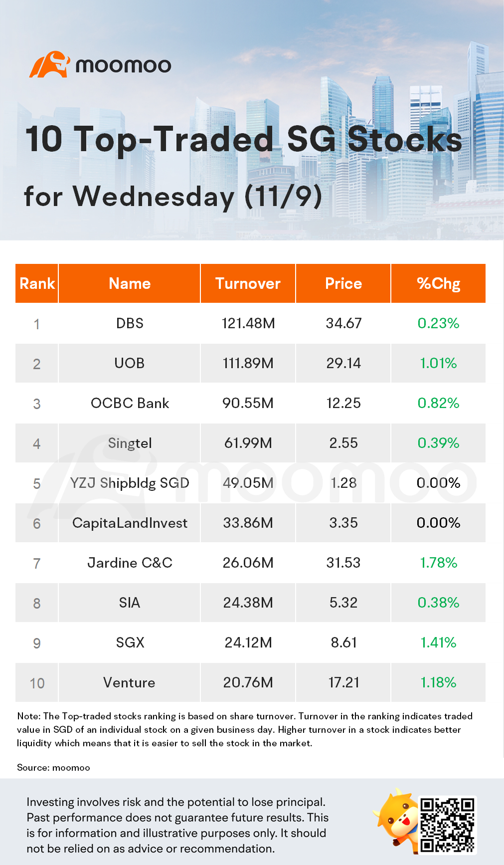Click the Source: moomoo text

coord(53,767)
